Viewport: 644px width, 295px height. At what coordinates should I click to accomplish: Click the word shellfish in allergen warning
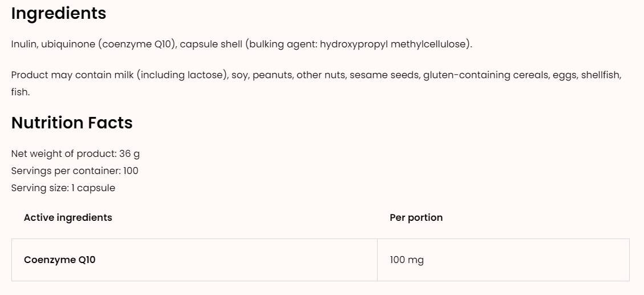coord(601,75)
